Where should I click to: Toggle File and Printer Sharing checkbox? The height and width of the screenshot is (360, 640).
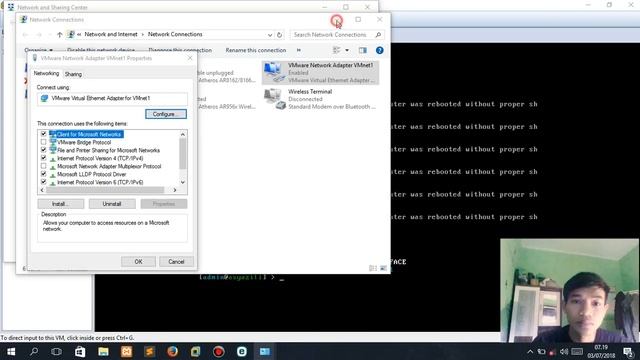pyautogui.click(x=44, y=150)
